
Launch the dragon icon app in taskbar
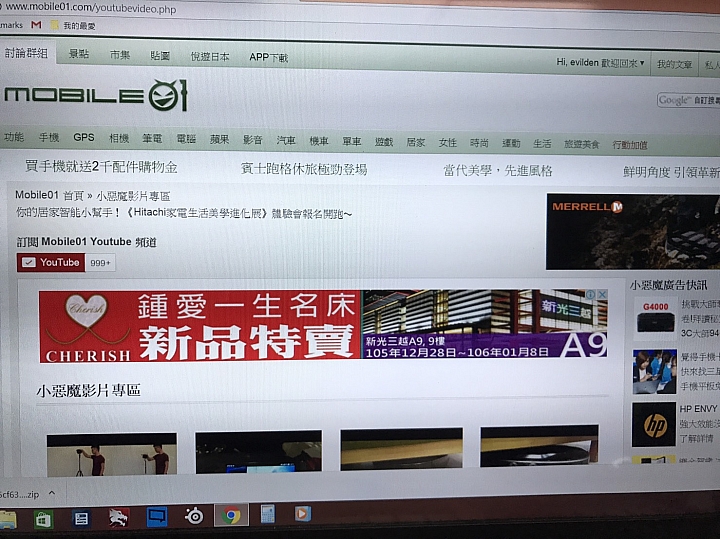pos(118,518)
